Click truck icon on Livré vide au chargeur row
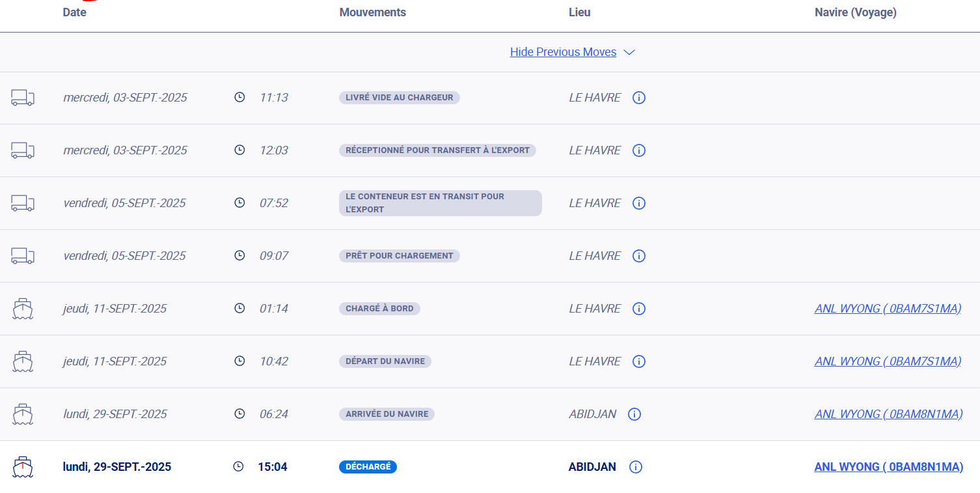980x493 pixels. (x=23, y=98)
